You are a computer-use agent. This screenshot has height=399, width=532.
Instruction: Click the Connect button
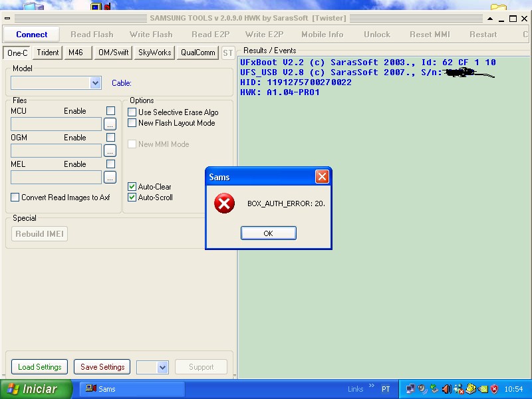pos(31,35)
